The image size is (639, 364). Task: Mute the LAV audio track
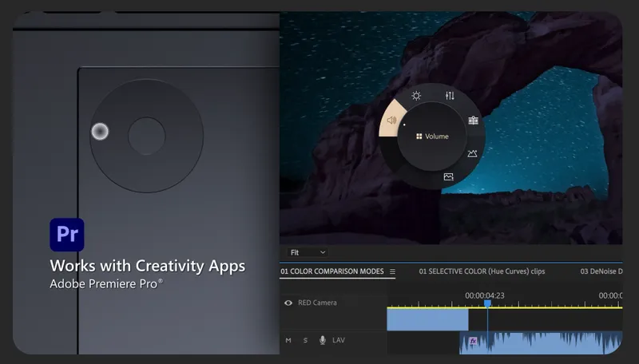(x=288, y=341)
